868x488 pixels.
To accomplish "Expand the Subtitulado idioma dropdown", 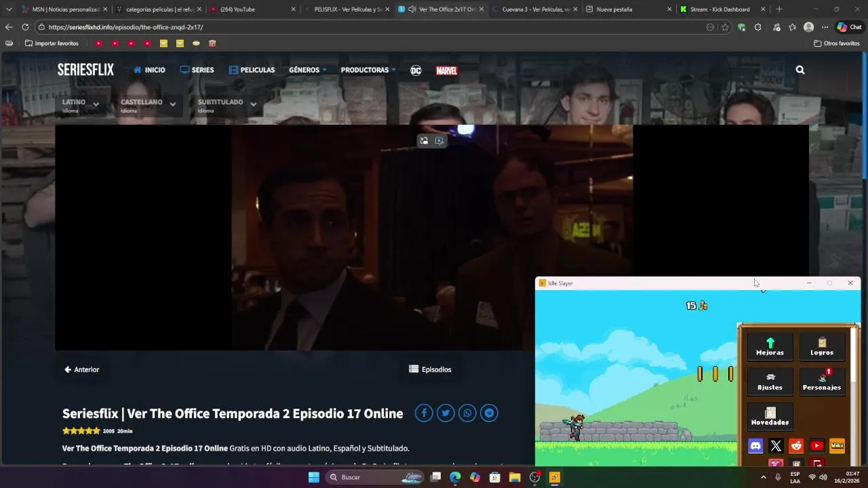I will (x=227, y=106).
